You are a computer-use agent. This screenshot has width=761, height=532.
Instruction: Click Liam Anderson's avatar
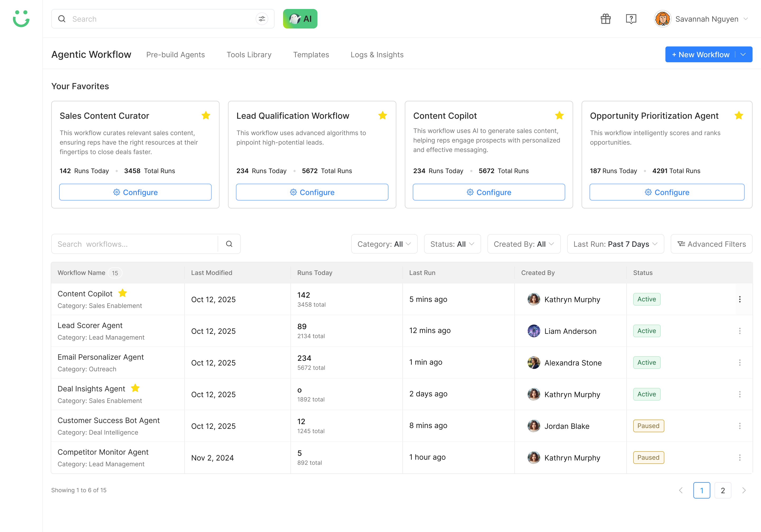[534, 331]
